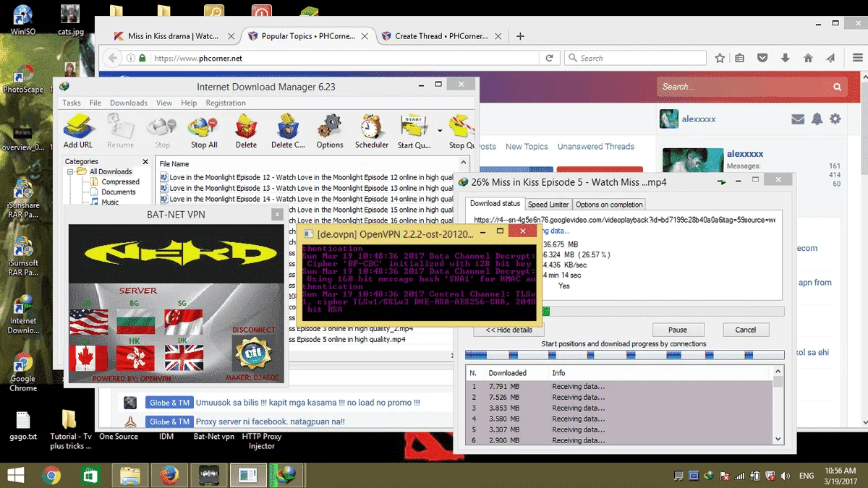Select the Hong Kong (HK) flag server
The image size is (868, 488).
(x=136, y=357)
